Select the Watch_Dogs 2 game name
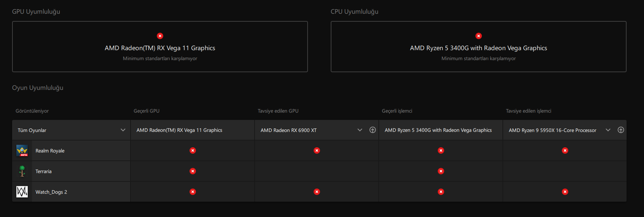 pyautogui.click(x=51, y=192)
